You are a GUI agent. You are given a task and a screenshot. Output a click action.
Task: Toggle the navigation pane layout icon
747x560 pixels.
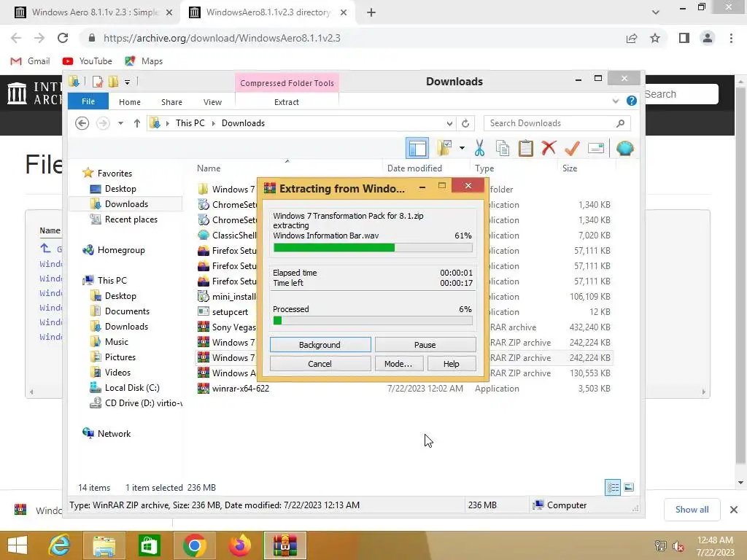click(417, 148)
